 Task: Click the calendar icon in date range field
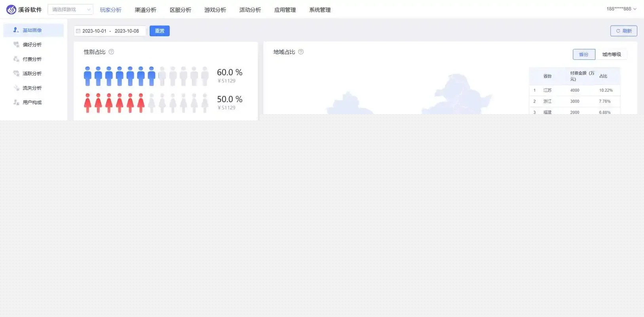click(x=78, y=31)
